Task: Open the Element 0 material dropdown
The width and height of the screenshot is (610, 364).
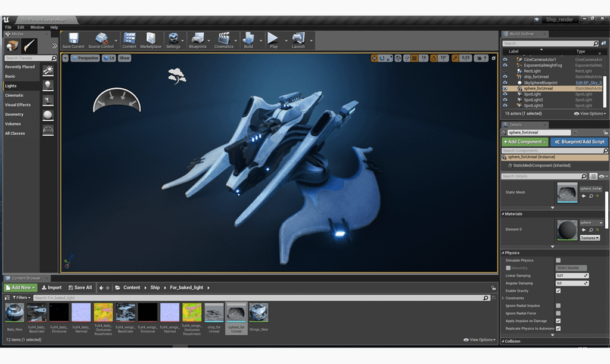Action: click(592, 223)
